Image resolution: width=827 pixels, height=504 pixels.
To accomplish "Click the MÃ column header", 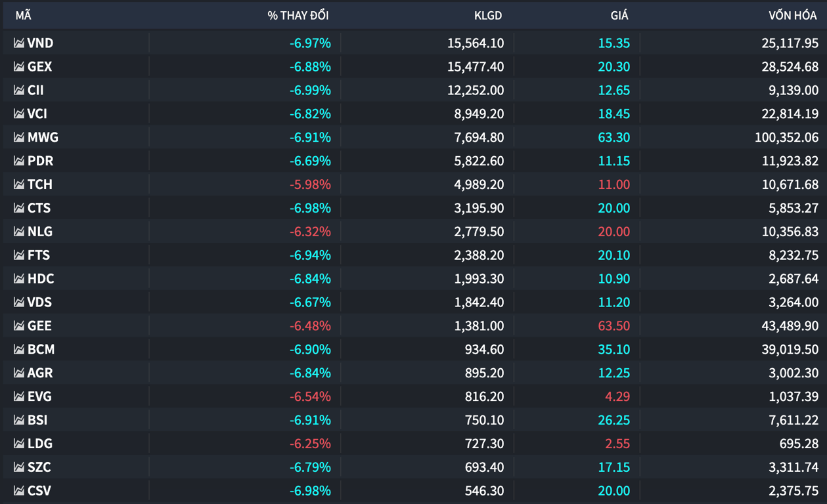I will [23, 16].
